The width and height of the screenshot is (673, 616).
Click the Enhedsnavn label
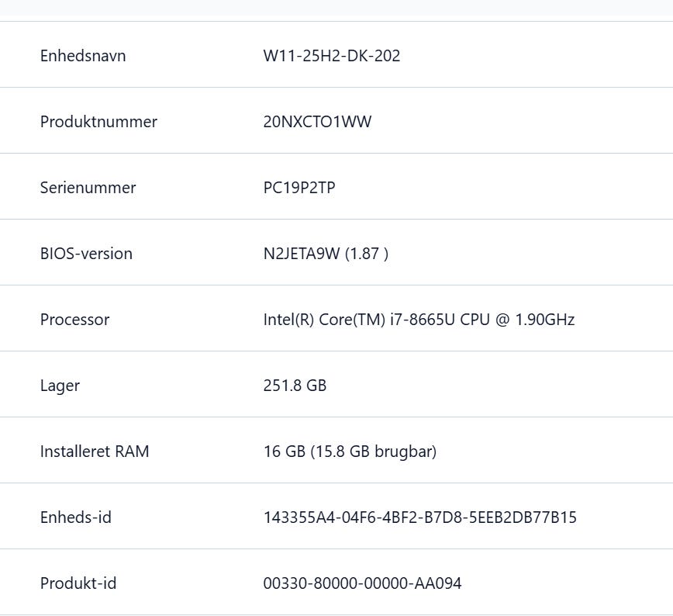tap(83, 56)
